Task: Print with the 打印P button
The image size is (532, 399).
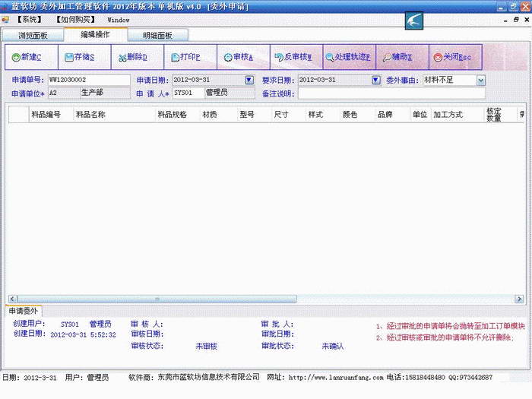Action: click(190, 57)
